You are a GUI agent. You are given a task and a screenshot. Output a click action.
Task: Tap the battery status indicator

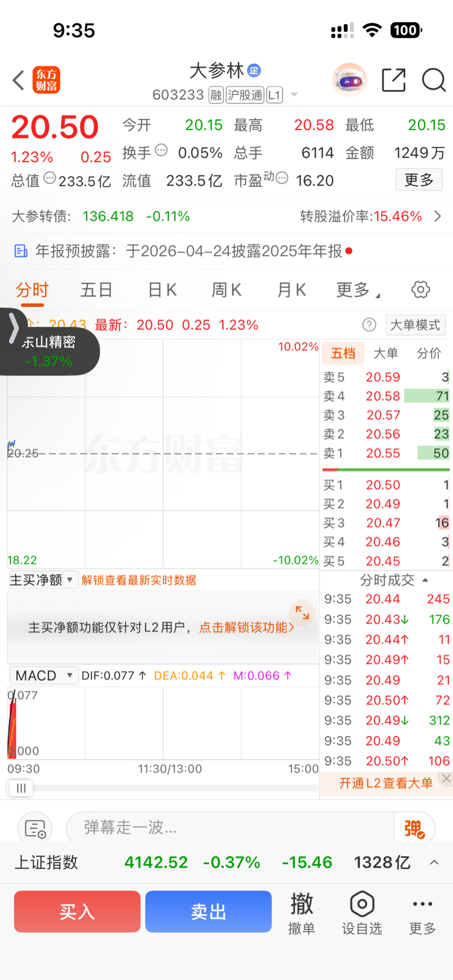point(406,30)
